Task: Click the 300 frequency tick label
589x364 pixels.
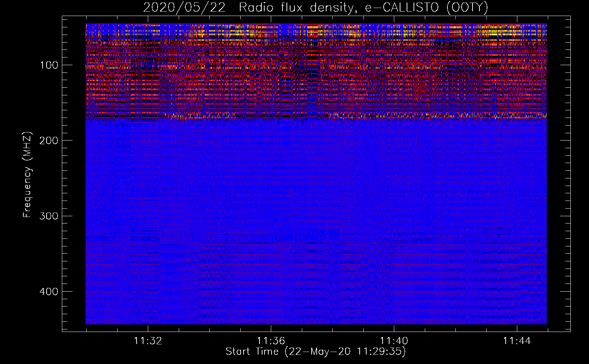Action: (49, 216)
